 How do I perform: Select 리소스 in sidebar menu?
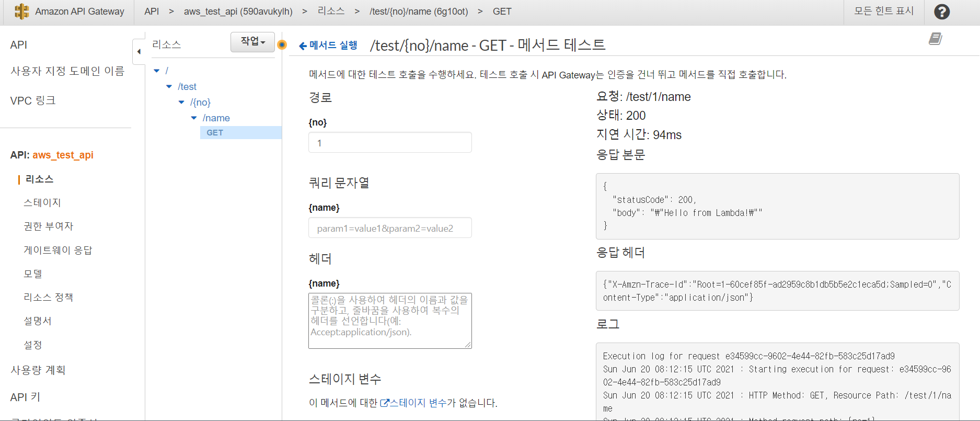click(40, 179)
